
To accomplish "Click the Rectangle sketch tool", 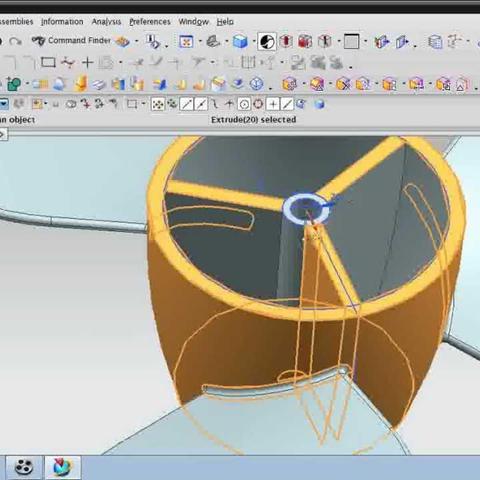I will (x=48, y=62).
